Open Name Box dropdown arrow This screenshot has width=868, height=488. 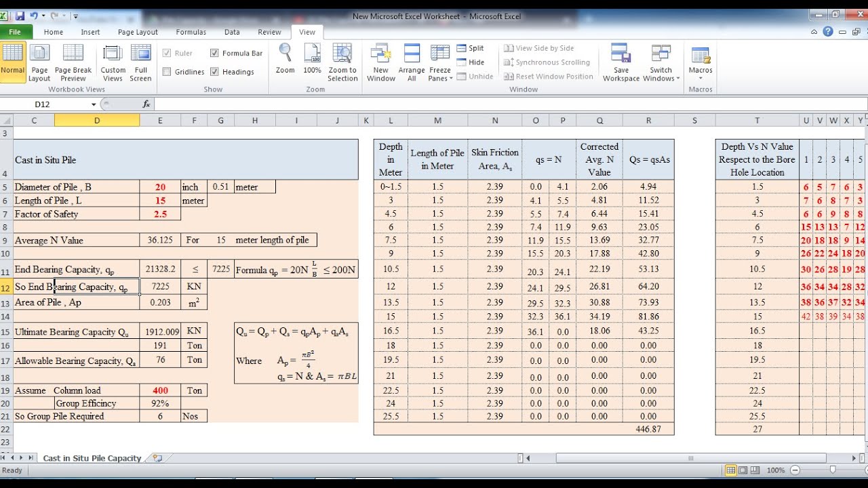coord(94,104)
